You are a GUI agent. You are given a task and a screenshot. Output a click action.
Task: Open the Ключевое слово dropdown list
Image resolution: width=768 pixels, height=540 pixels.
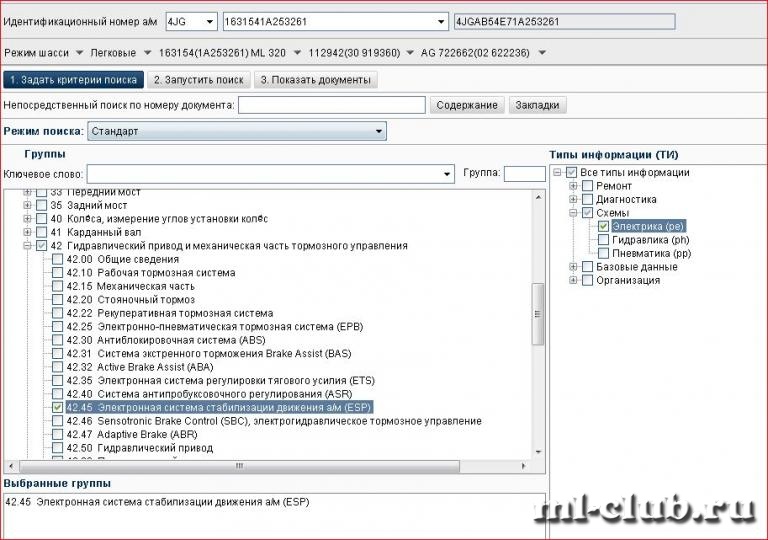tap(446, 174)
